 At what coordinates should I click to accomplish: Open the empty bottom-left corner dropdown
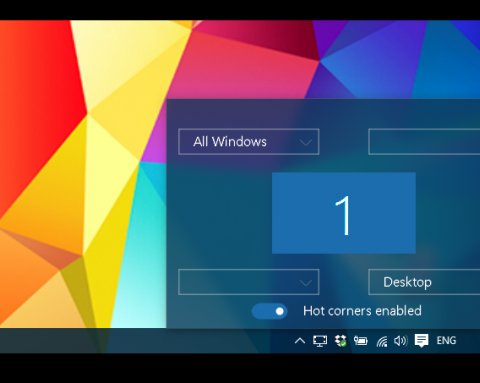coord(249,282)
